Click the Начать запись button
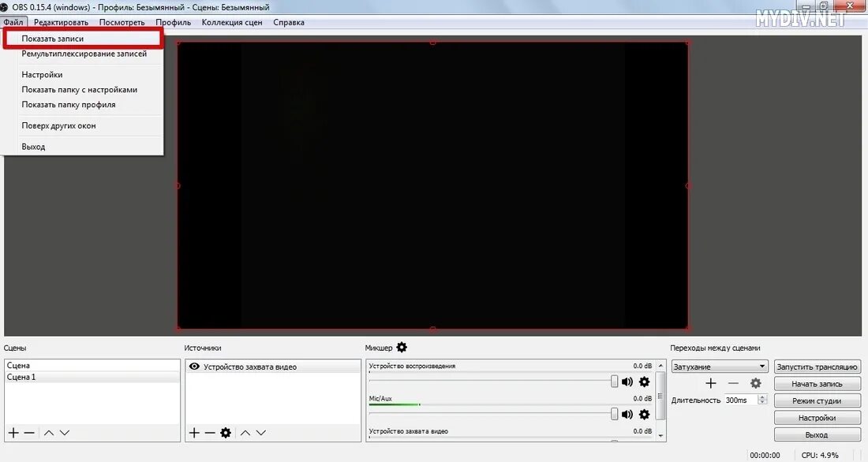The width and height of the screenshot is (868, 462). point(817,383)
